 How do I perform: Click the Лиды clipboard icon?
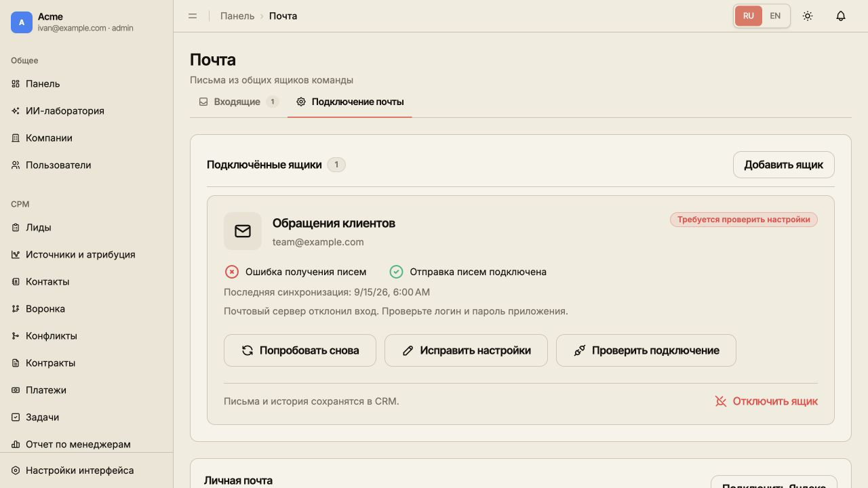tap(16, 227)
